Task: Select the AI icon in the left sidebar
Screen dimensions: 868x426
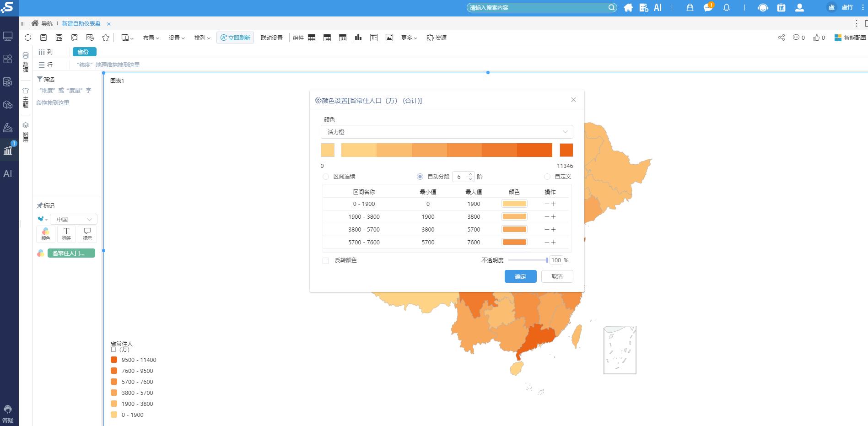Action: pyautogui.click(x=8, y=174)
